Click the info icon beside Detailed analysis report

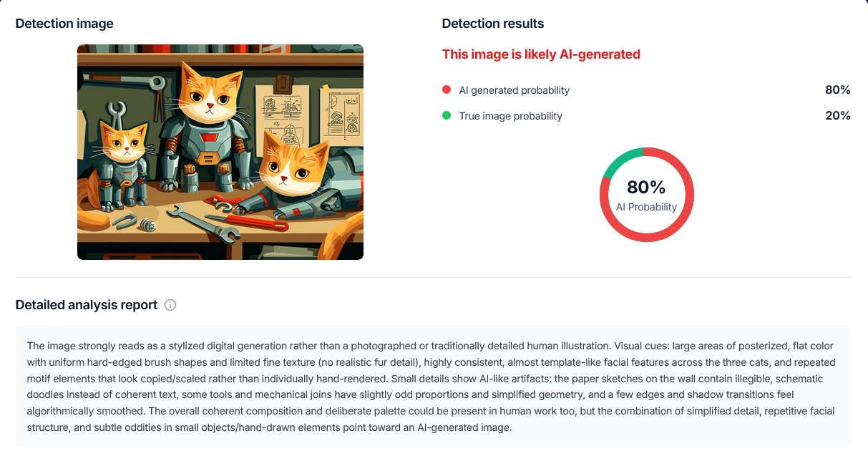pyautogui.click(x=170, y=305)
